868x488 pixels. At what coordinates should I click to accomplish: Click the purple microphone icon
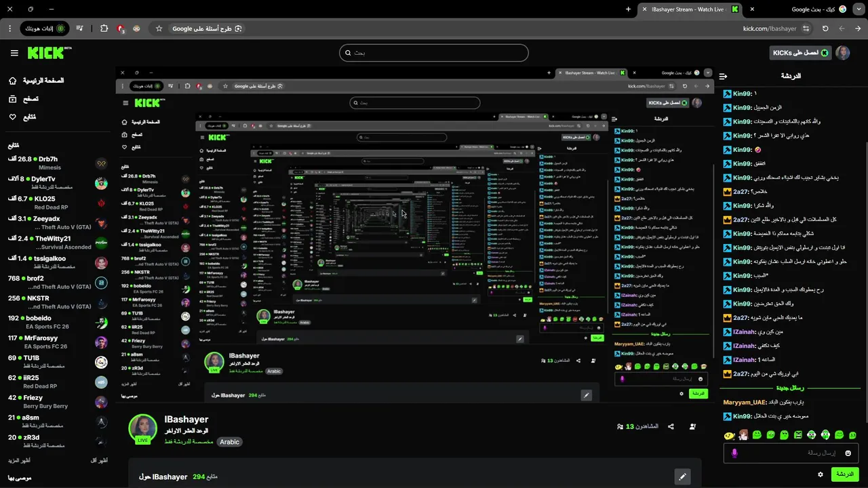(734, 453)
